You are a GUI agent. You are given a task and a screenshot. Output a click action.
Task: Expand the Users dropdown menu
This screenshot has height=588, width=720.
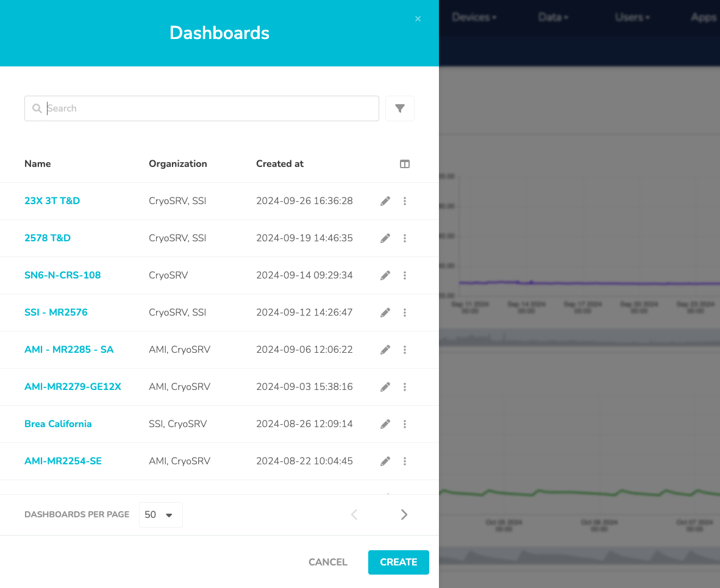point(632,17)
